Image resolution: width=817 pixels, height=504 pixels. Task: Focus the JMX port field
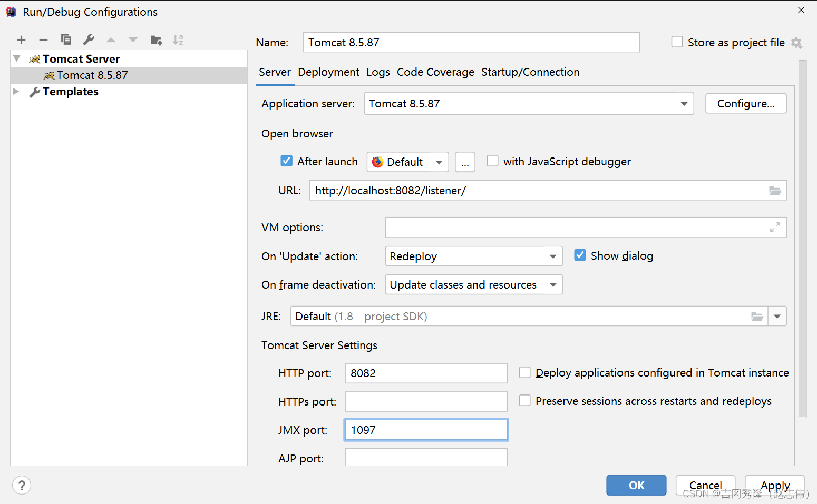(x=426, y=430)
